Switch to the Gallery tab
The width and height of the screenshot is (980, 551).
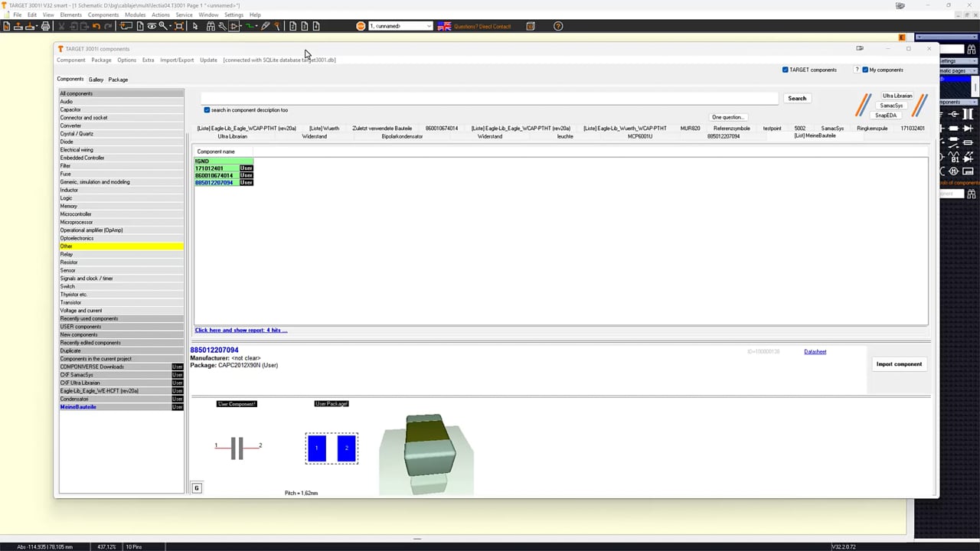point(96,80)
